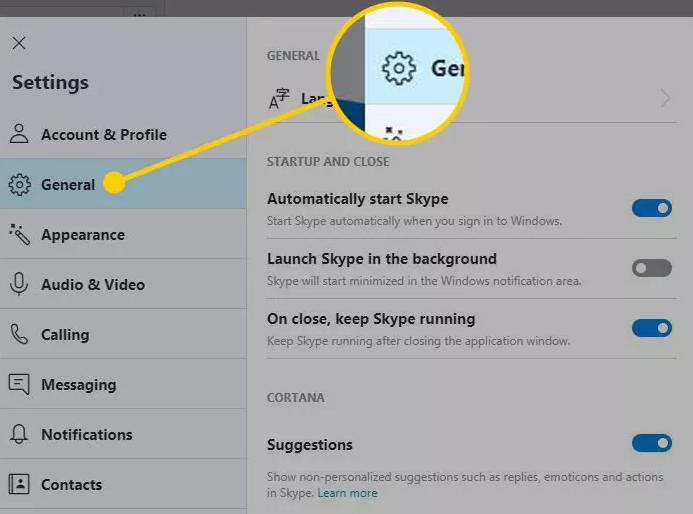Click the 'Suggestions' label
This screenshot has height=514, width=693.
(x=310, y=445)
